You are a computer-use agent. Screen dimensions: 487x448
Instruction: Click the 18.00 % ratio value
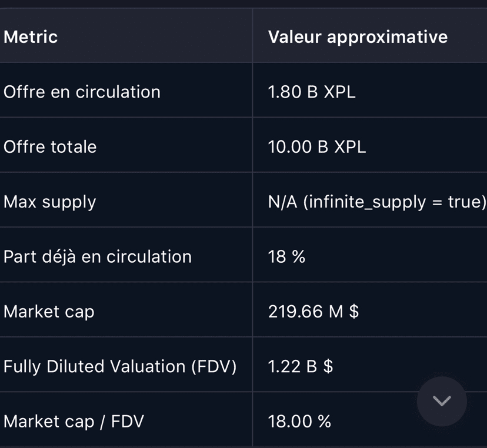pyautogui.click(x=299, y=421)
